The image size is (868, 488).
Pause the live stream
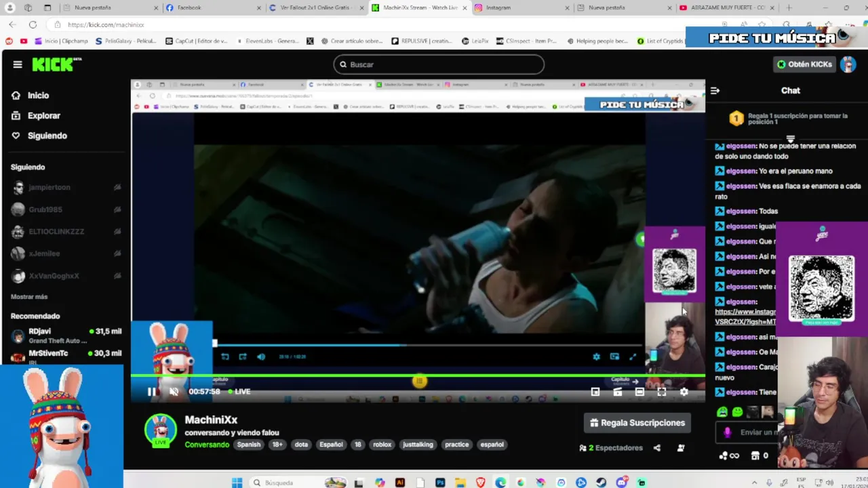(x=152, y=392)
